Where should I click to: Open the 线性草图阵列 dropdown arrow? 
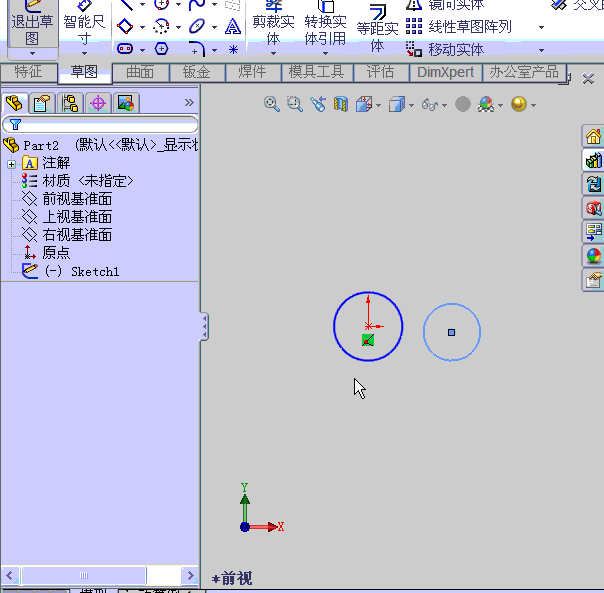click(x=541, y=27)
